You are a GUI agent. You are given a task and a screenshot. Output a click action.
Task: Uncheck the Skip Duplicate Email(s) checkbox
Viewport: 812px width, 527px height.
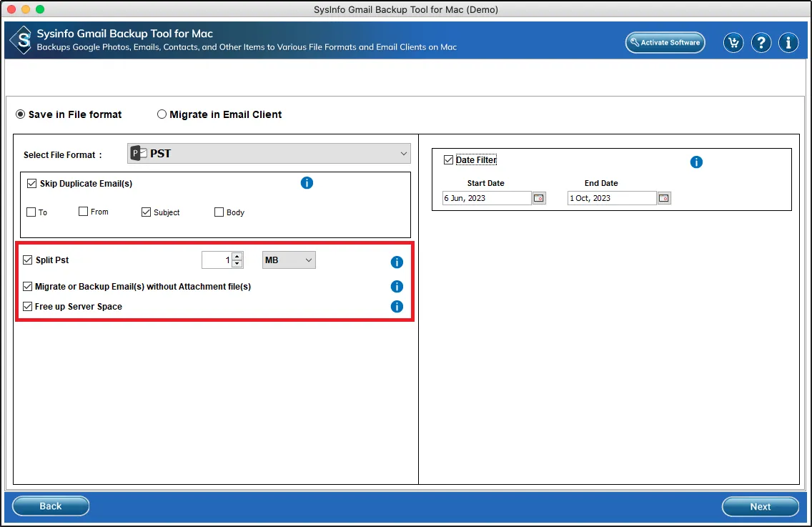coord(31,184)
